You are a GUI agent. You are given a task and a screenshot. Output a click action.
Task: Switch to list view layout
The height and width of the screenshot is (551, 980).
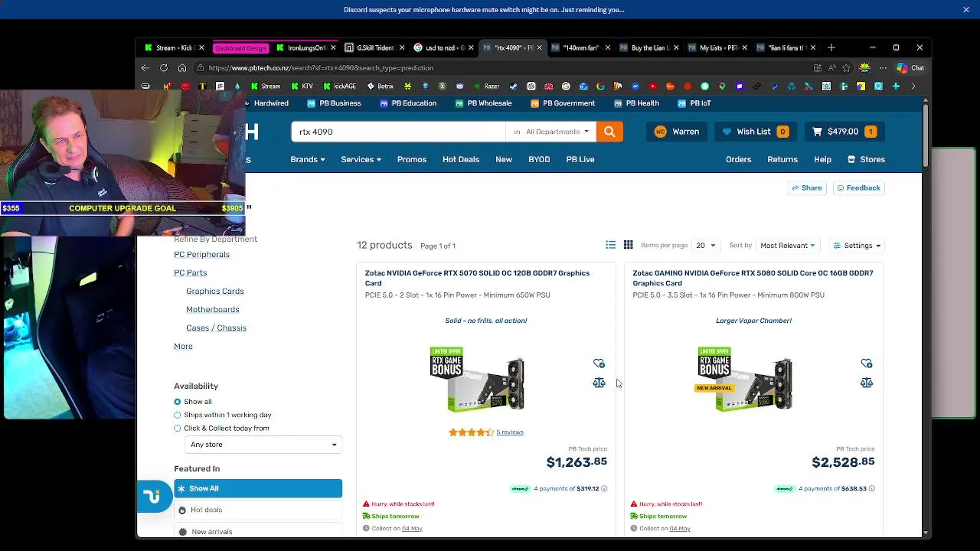610,245
